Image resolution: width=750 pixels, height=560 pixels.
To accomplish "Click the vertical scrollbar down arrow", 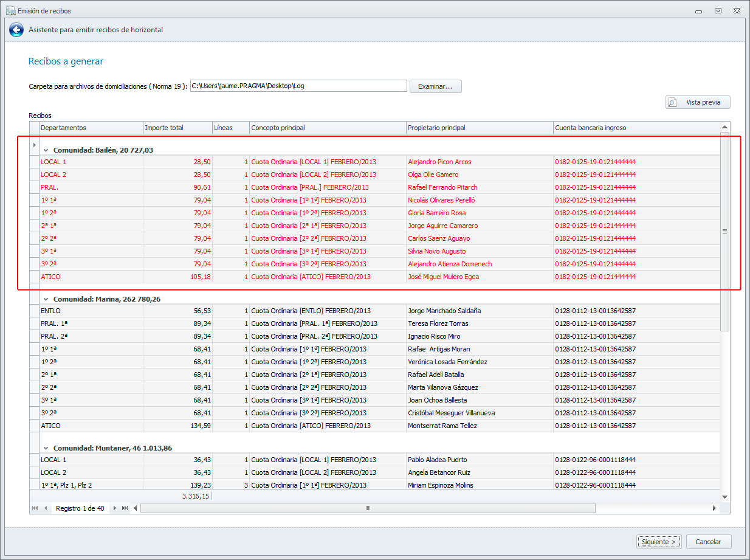I will pos(724,497).
